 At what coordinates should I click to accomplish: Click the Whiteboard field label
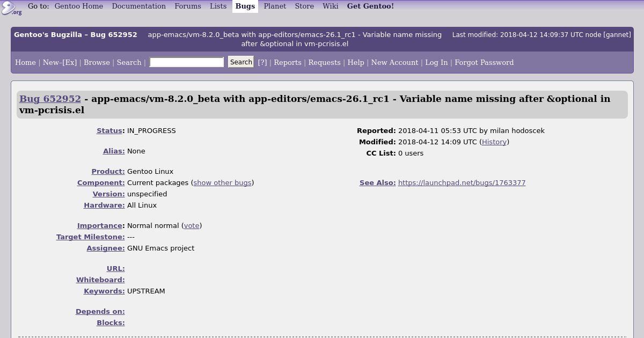tap(100, 280)
